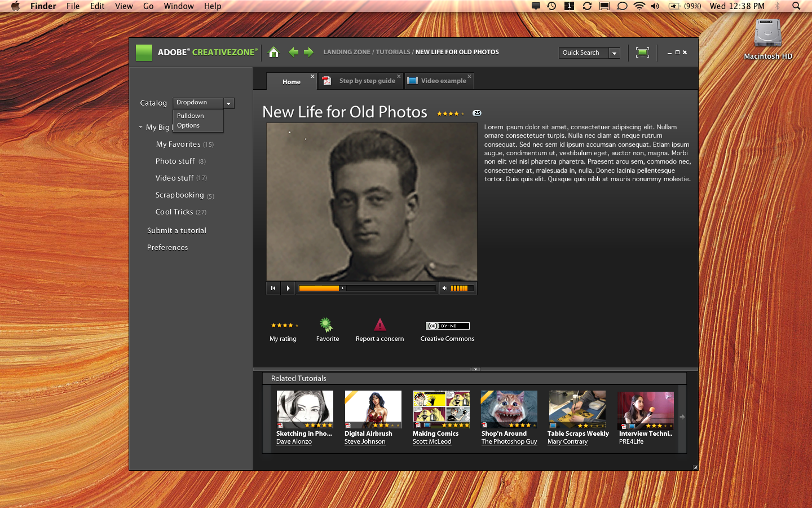Click the Report a concern warning icon
Viewport: 812px width, 508px height.
click(x=380, y=325)
